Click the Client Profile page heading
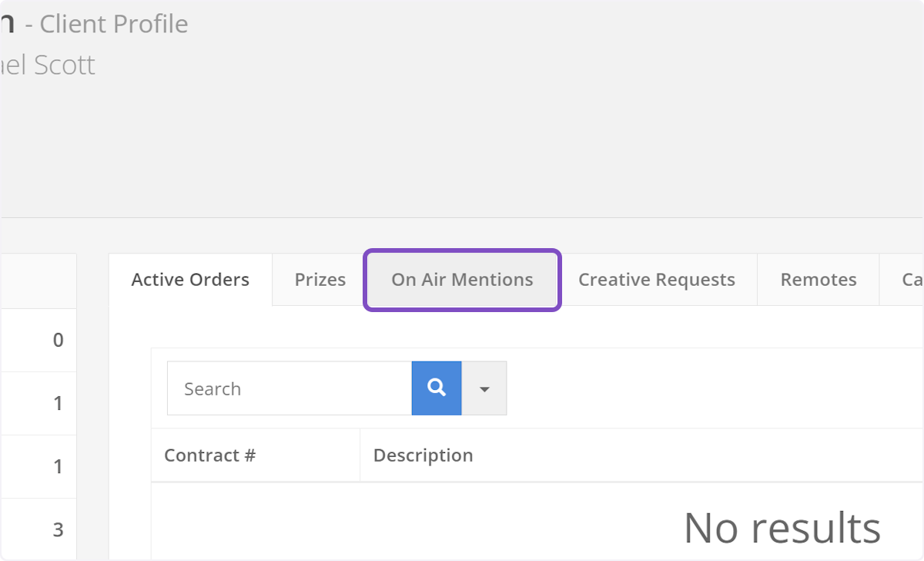The width and height of the screenshot is (924, 561). [112, 24]
